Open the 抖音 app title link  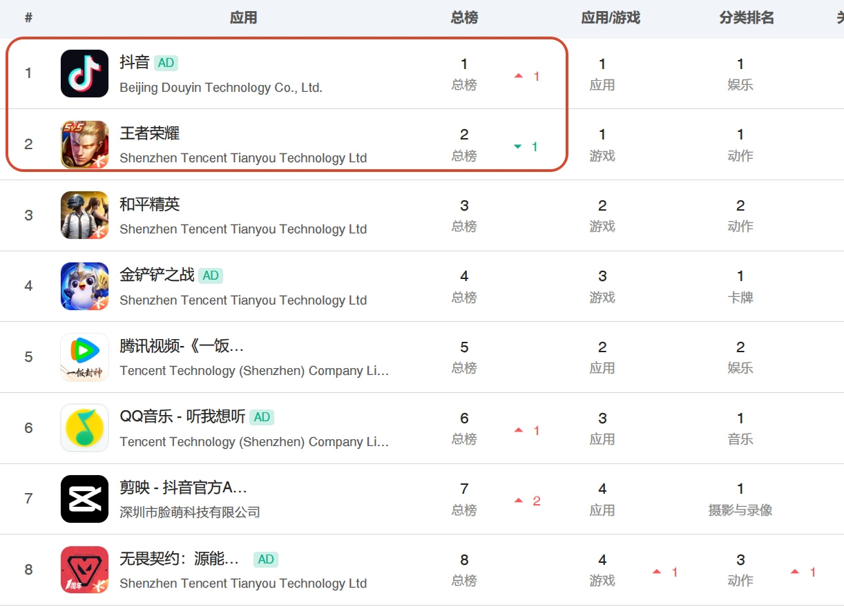135,62
